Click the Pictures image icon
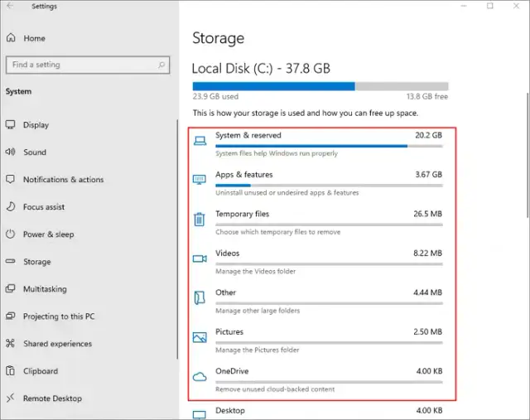The height and width of the screenshot is (420, 530). pos(200,337)
